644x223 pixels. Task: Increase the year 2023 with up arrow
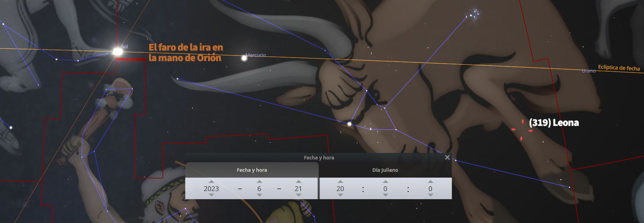point(211,182)
